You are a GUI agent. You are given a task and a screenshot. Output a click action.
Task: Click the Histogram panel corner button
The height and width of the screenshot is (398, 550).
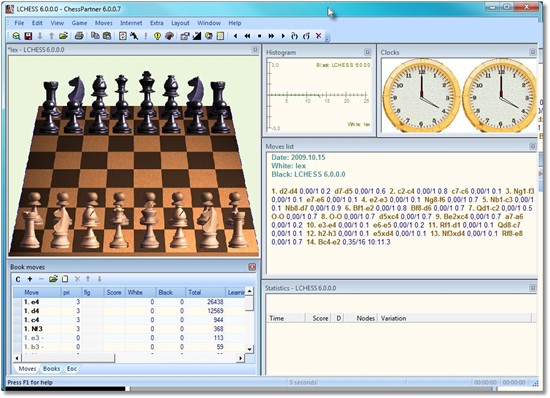pos(367,52)
